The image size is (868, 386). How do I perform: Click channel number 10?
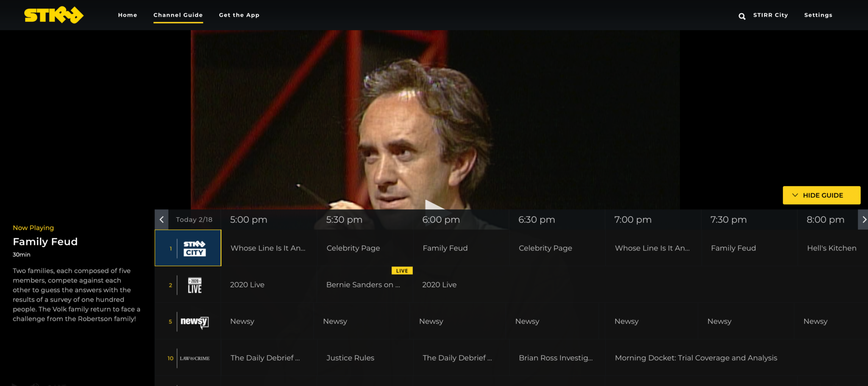(x=170, y=358)
